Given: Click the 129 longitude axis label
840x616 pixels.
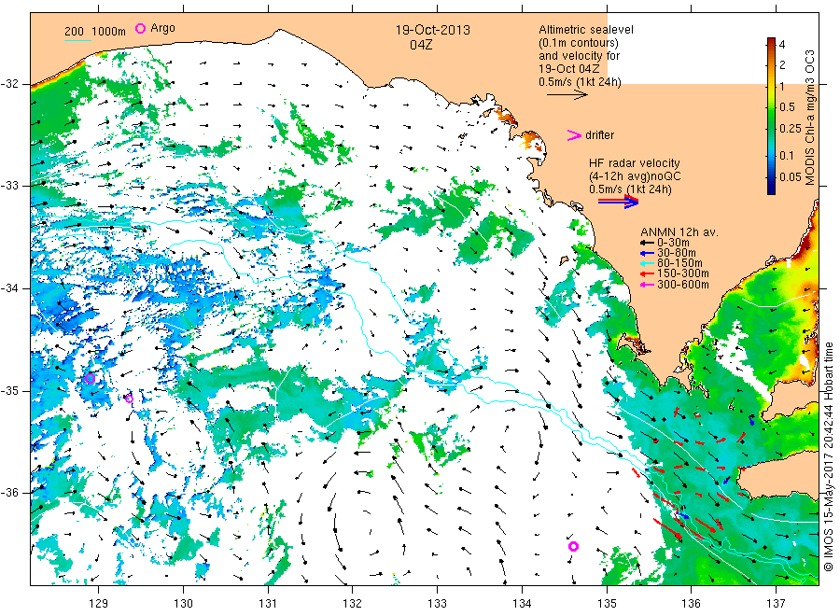Looking at the screenshot, I should (x=98, y=604).
